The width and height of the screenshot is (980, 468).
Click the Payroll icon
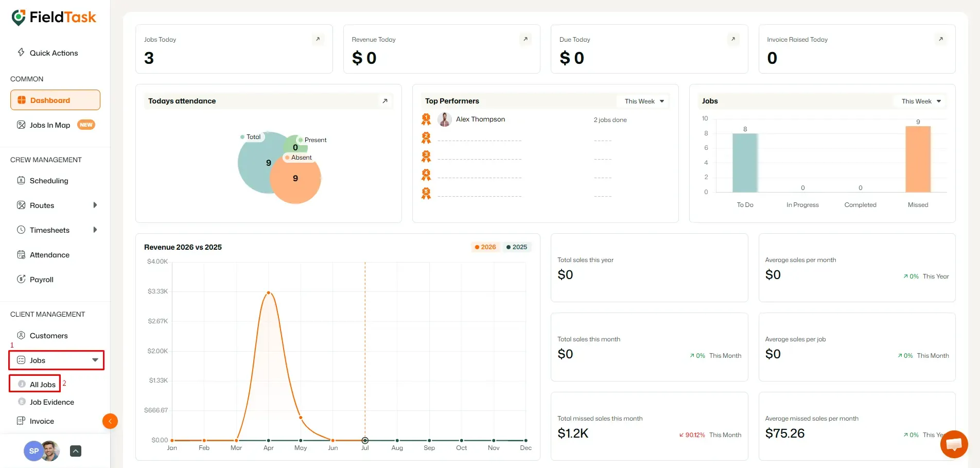pyautogui.click(x=21, y=279)
